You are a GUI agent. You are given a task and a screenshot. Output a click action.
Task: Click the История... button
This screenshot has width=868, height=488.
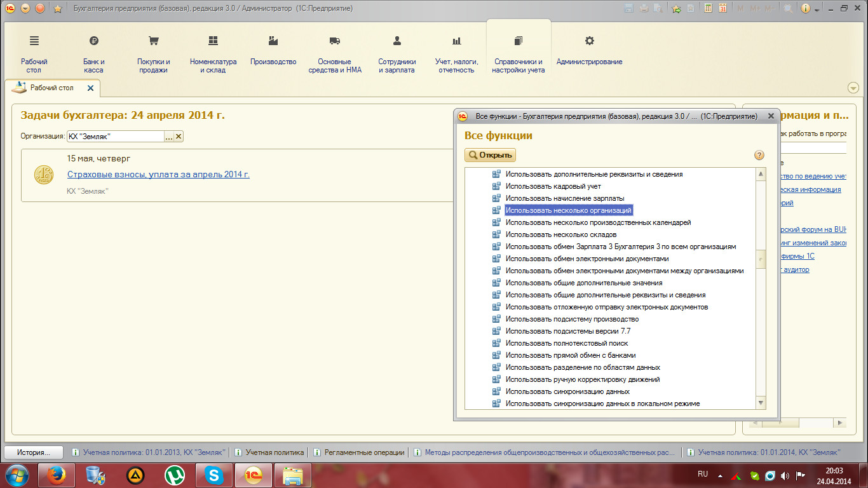34,452
